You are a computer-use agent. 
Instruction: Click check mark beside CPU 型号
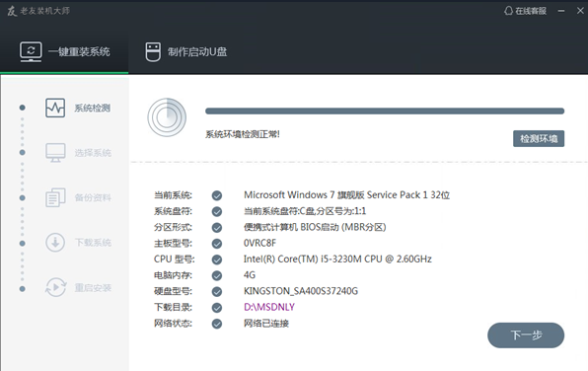coord(217,260)
